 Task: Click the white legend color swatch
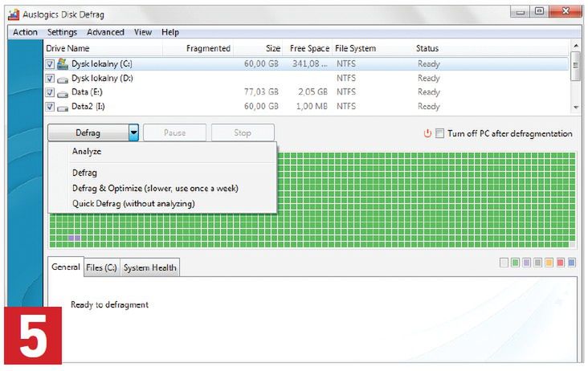click(x=504, y=263)
